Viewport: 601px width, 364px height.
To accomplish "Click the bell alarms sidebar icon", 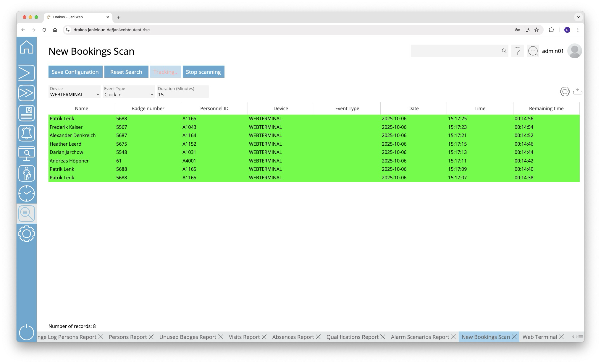I will (x=27, y=133).
